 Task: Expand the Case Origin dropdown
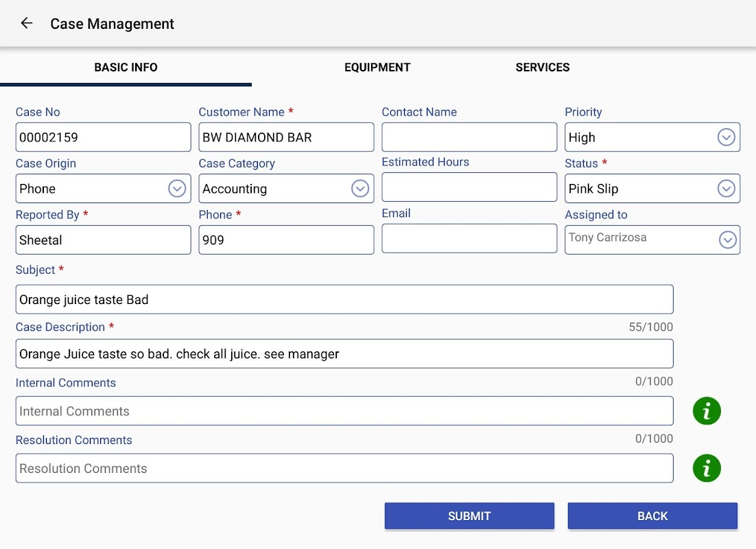pos(177,189)
